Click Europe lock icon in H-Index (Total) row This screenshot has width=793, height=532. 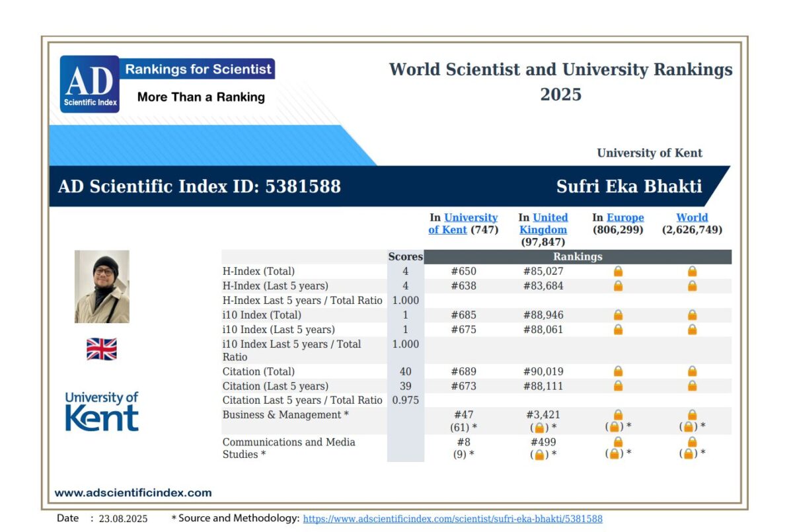pos(618,271)
